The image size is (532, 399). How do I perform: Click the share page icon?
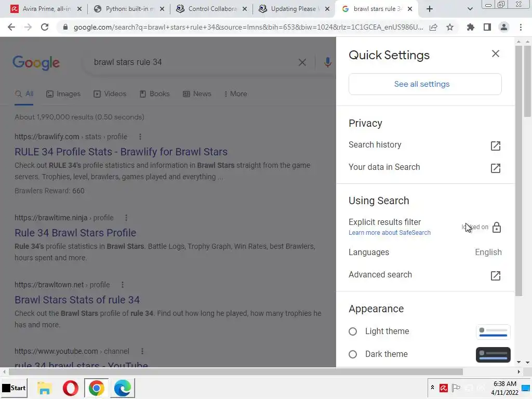(433, 28)
